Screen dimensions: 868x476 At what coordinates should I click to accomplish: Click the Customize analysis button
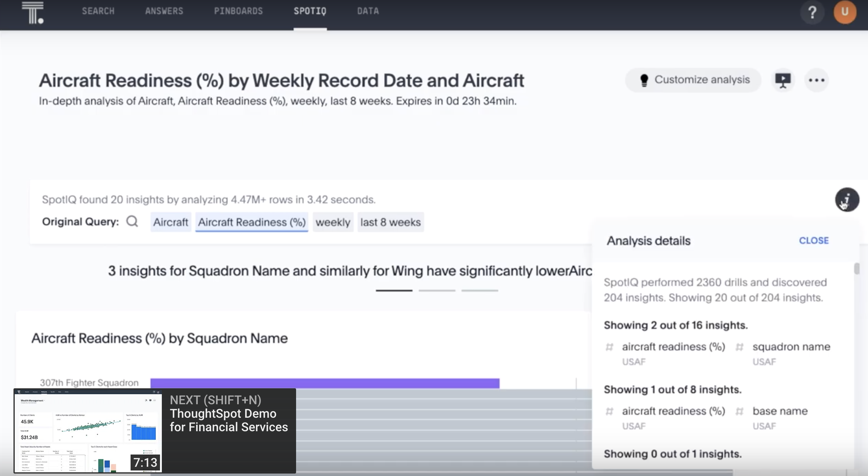694,80
